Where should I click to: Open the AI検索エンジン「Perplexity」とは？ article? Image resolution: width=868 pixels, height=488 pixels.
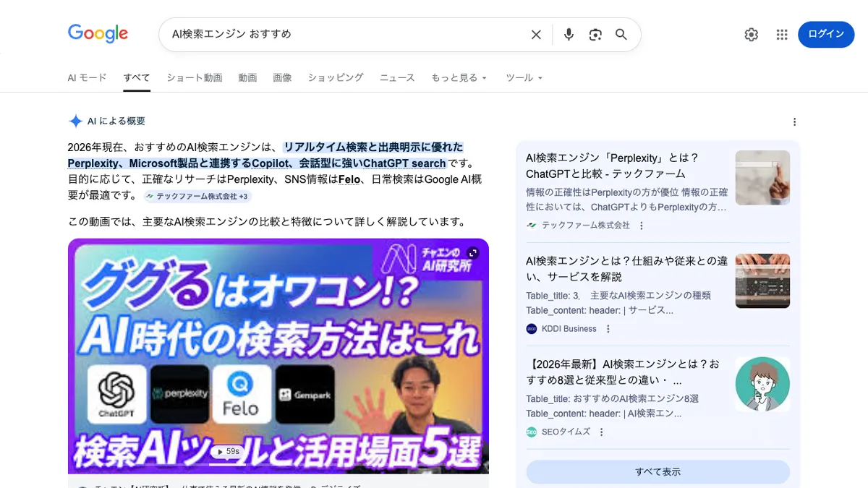pyautogui.click(x=612, y=166)
